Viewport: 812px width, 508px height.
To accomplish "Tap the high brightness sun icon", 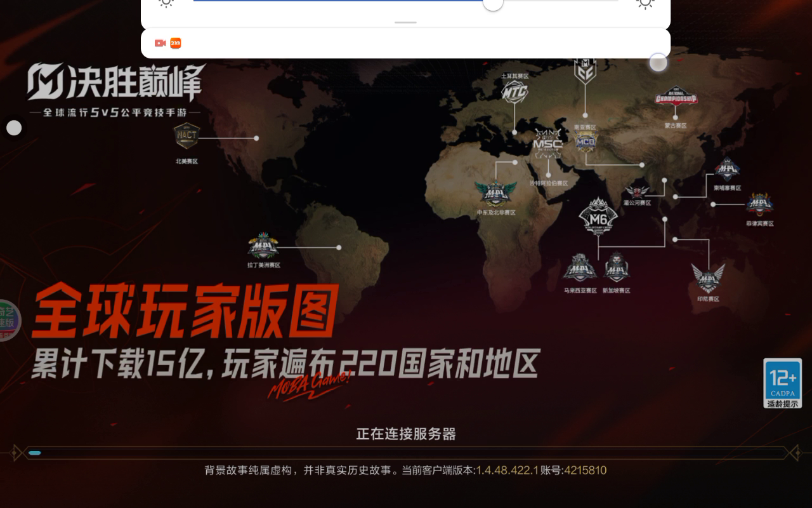I will pyautogui.click(x=645, y=3).
